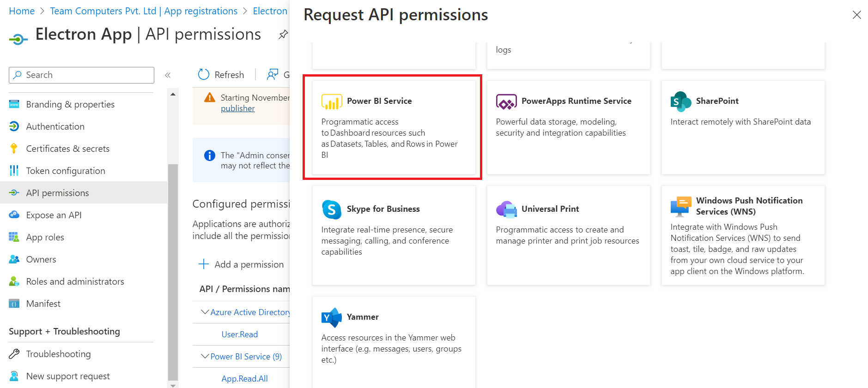Viewport: 868px width, 388px height.
Task: Collapse the Power BI Service (9) group
Action: (x=205, y=357)
